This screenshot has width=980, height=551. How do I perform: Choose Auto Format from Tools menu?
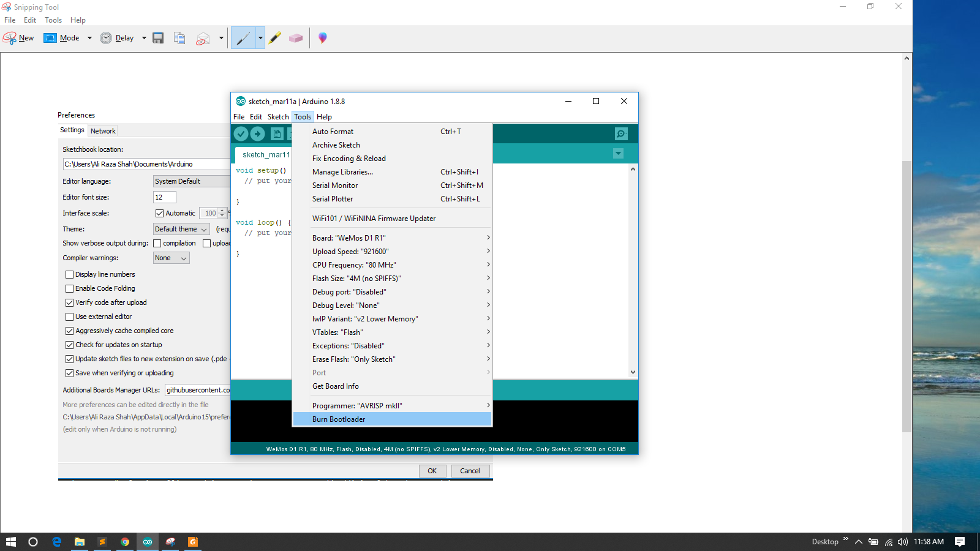[393, 132]
